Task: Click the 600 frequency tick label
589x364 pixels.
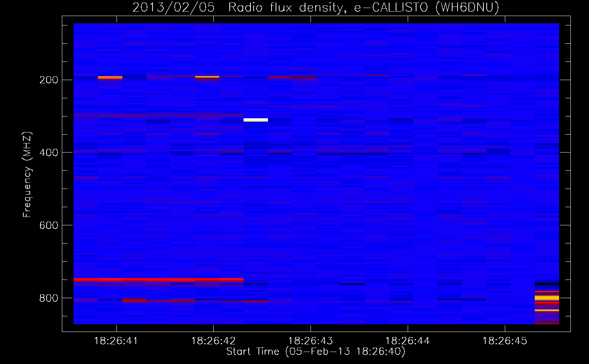Action: (49, 225)
